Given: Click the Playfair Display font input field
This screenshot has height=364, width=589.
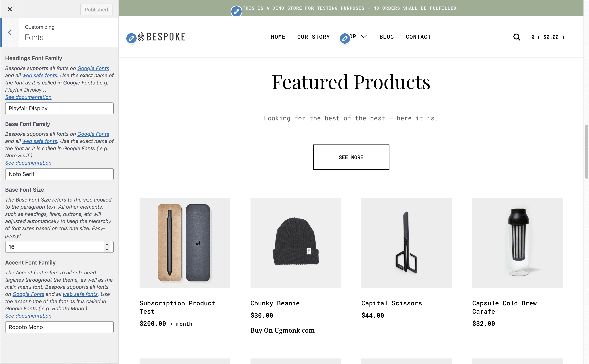Looking at the screenshot, I should pos(59,108).
